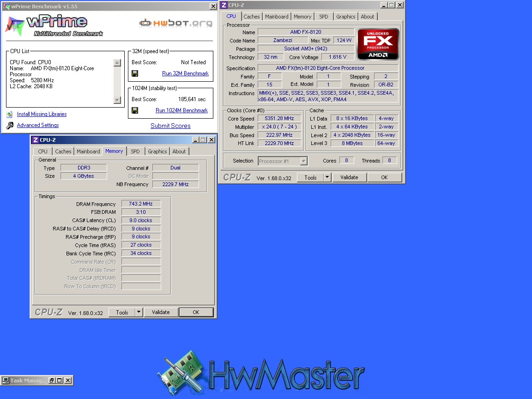Image resolution: width=532 pixels, height=399 pixels.
Task: Switch to CPU tab in memory CPU-Z window
Action: point(43,151)
